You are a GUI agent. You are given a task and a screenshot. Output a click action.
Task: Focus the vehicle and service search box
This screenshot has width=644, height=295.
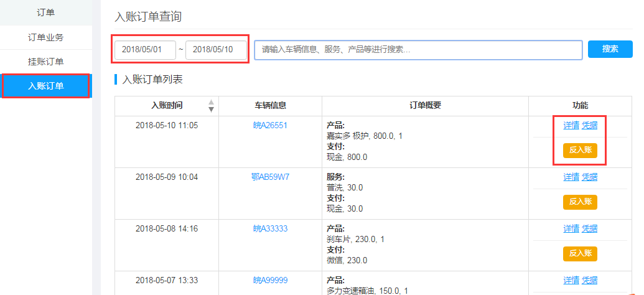418,50
